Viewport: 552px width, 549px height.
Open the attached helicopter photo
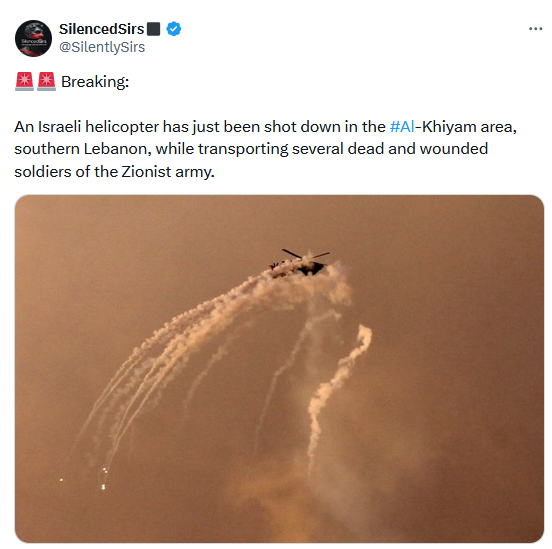(x=279, y=369)
